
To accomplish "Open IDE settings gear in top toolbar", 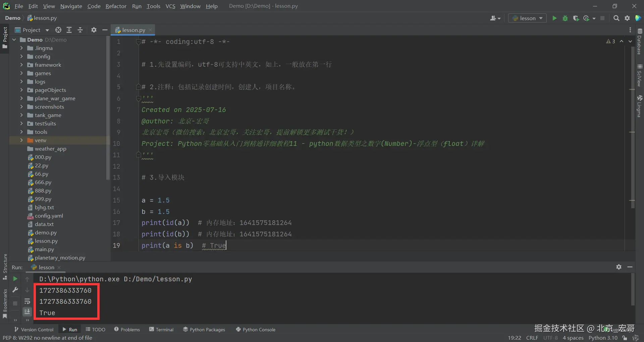I will point(627,18).
